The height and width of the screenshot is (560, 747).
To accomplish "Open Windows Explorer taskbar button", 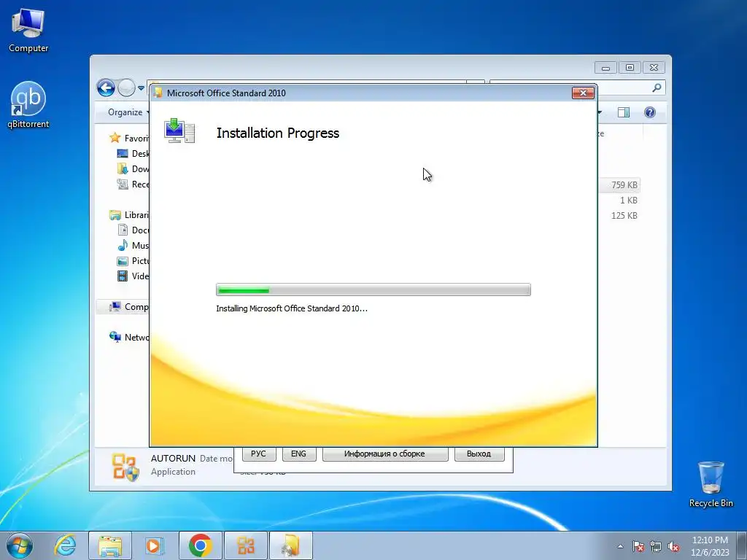I will 110,545.
